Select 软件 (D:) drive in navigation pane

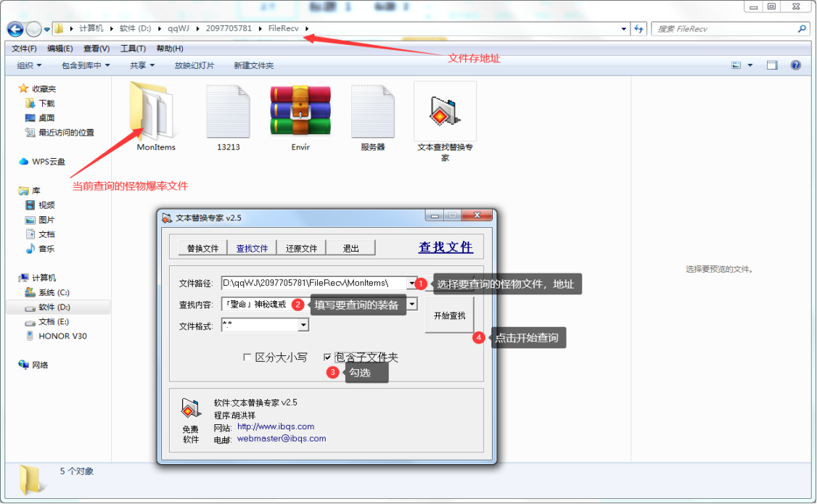tap(54, 307)
